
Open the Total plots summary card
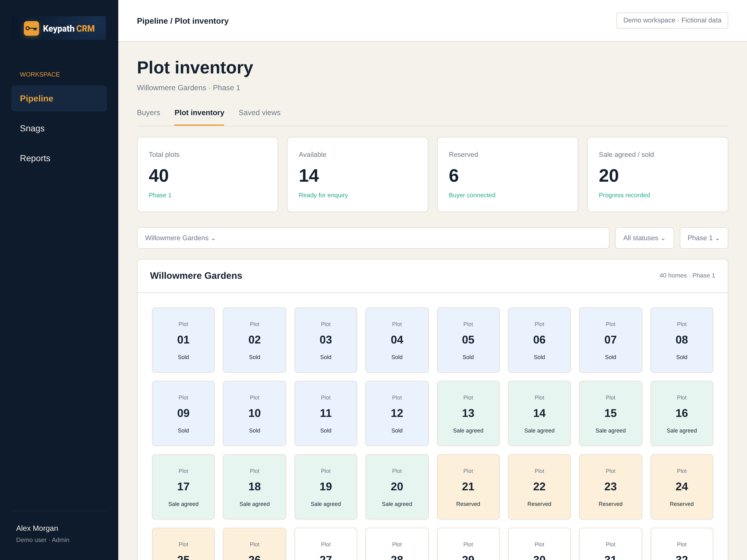click(207, 175)
